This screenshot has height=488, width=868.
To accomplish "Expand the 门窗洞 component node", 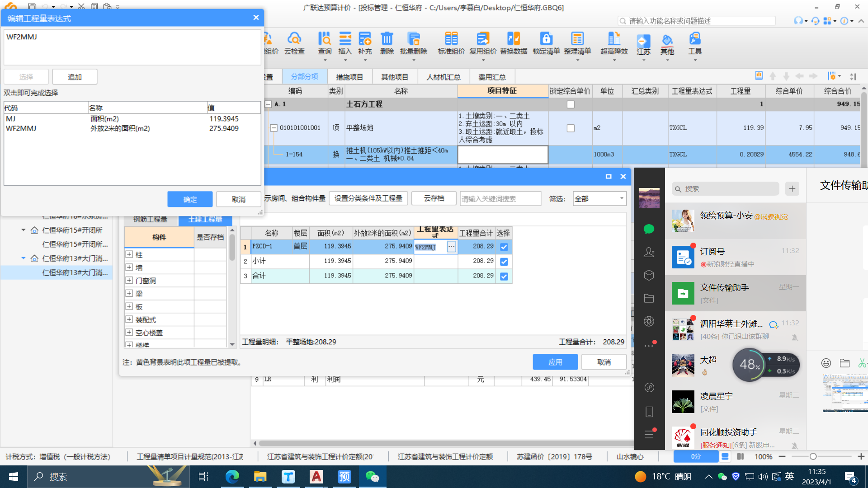I will [129, 281].
